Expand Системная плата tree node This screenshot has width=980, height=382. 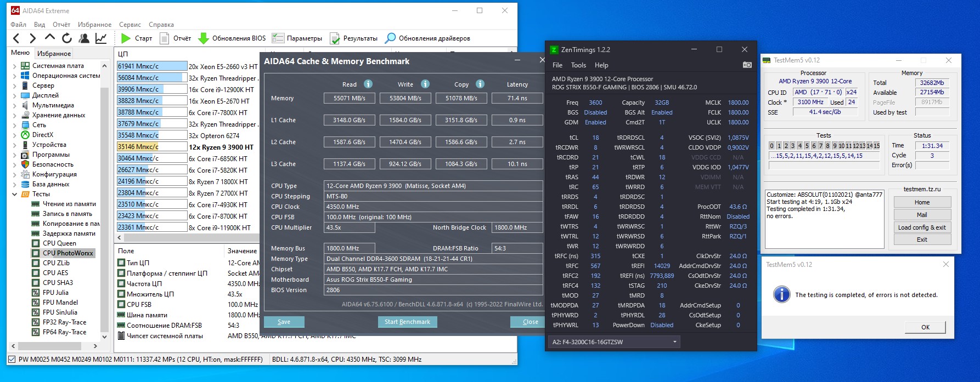click(x=14, y=66)
